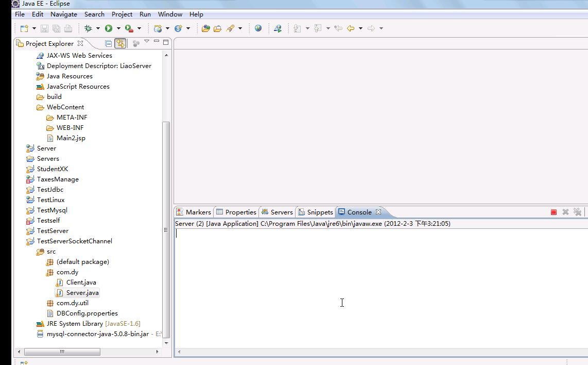Click the Search flashlight toolbar icon
This screenshot has height=365, width=588.
[230, 28]
